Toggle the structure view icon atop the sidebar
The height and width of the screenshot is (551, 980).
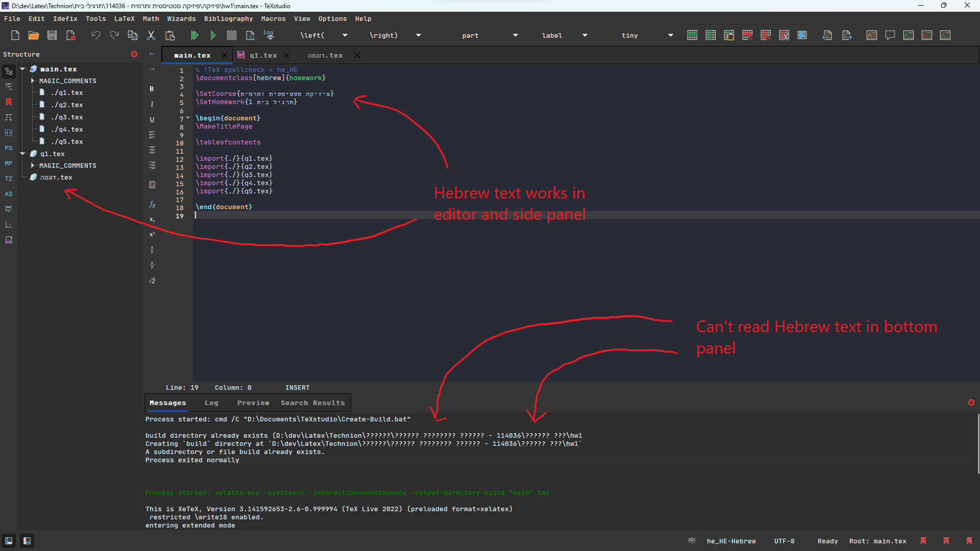(8, 71)
